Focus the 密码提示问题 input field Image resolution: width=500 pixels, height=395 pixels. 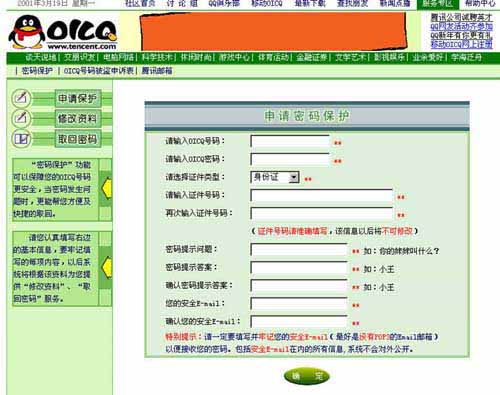[299, 249]
